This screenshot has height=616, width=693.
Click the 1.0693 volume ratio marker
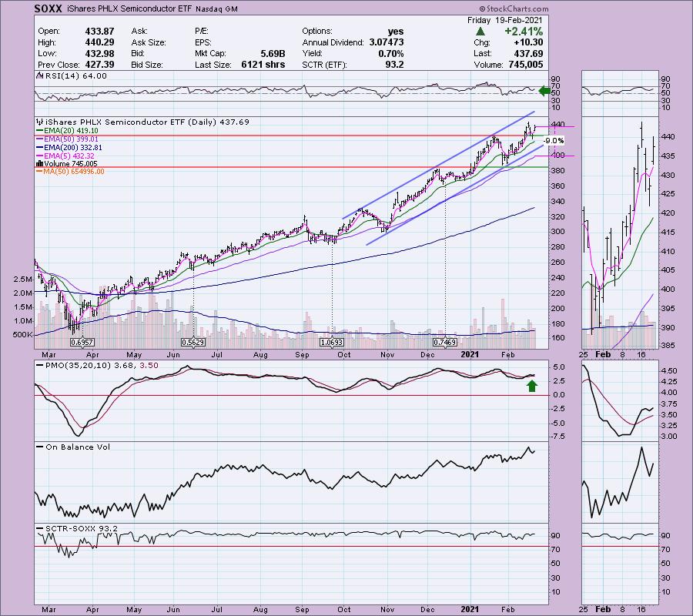click(331, 341)
